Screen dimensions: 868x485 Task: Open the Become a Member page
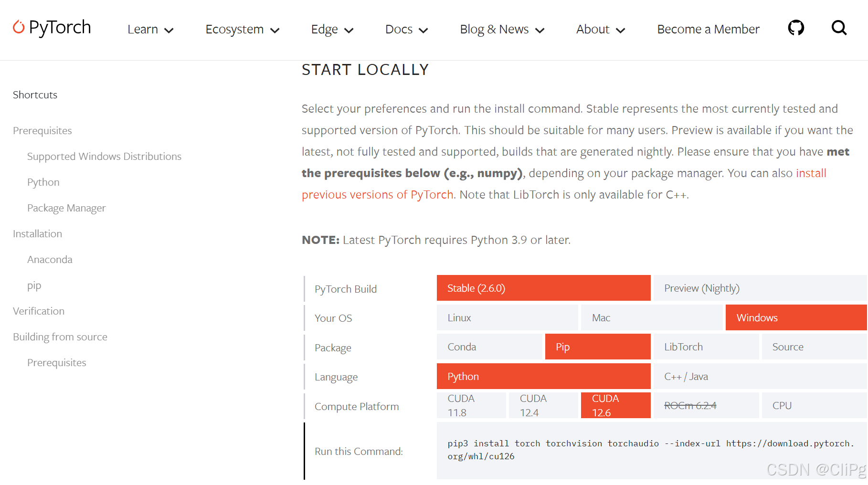pos(708,30)
